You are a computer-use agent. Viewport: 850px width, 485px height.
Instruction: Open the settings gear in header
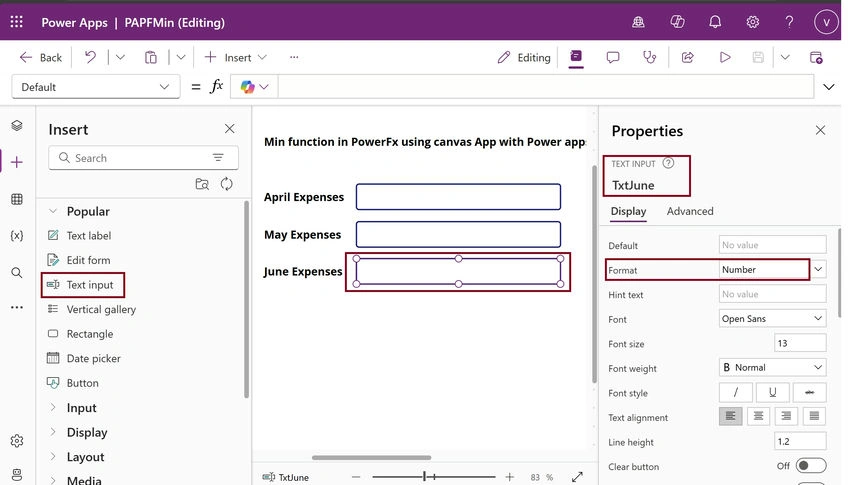point(752,22)
